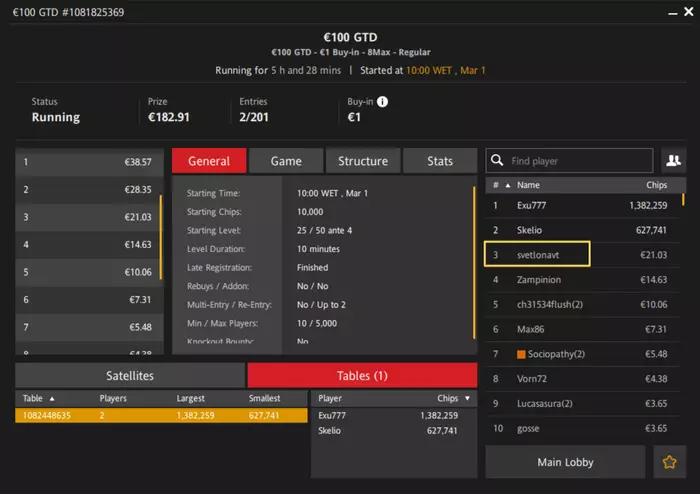The width and height of the screenshot is (700, 494).
Task: Click sixth place prize €7.31 in prize list
Action: 88,299
